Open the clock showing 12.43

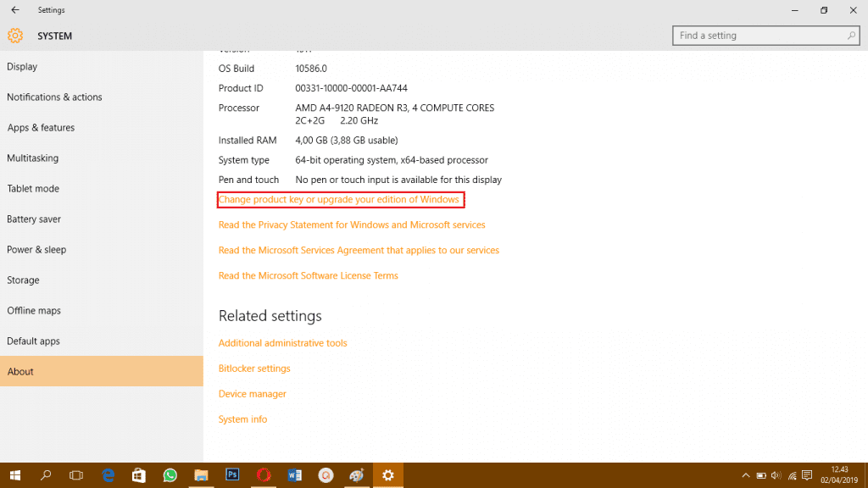(x=839, y=475)
